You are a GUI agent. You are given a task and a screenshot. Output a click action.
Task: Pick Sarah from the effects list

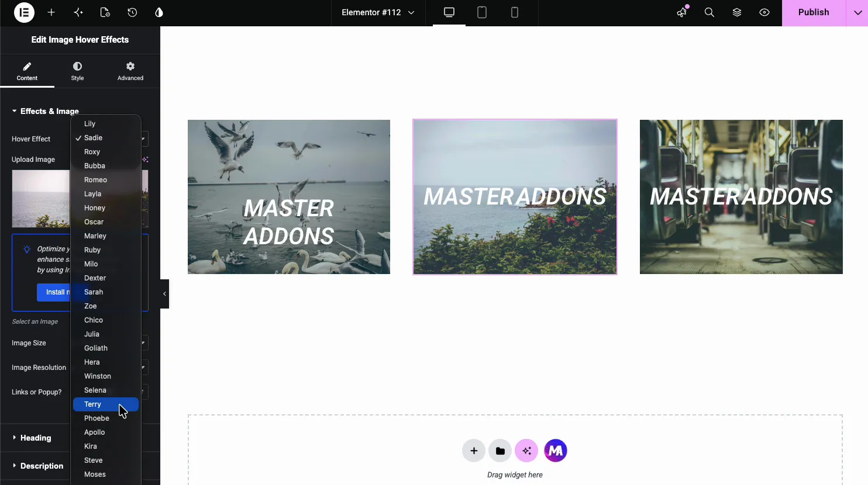(106, 292)
